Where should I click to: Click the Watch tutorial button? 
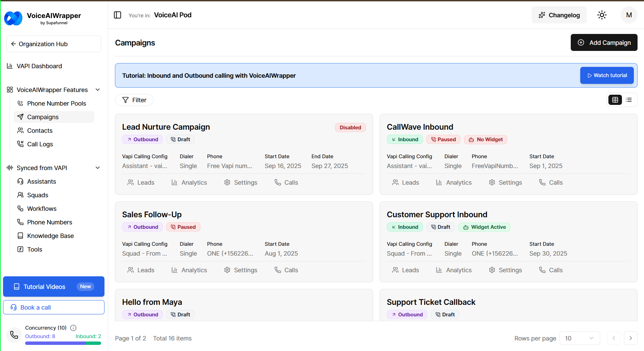coord(607,75)
